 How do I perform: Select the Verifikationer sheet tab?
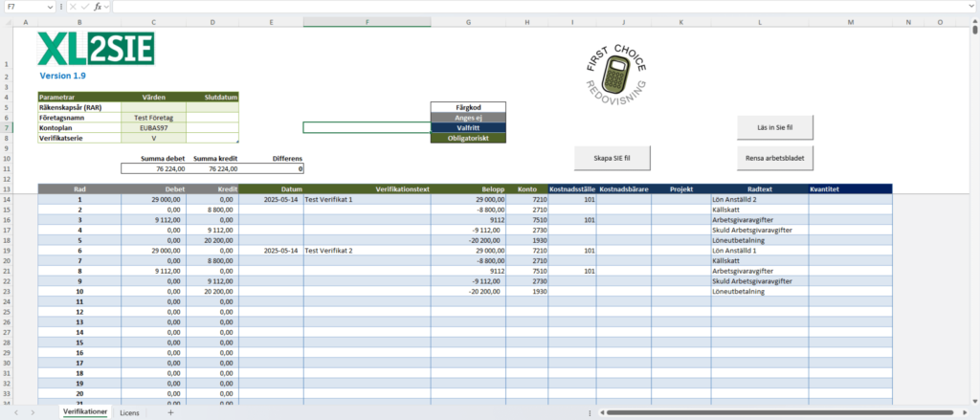pyautogui.click(x=84, y=412)
